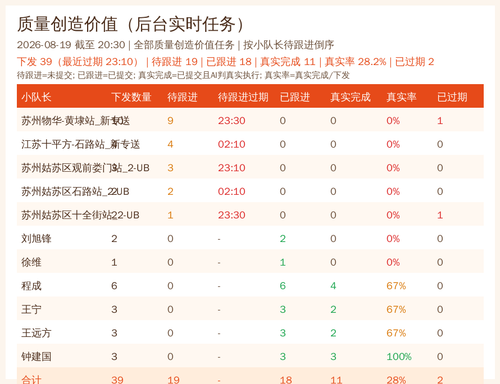Click 真实完成 value 4 for 程成
Screen dimensions: 500x384
(333, 286)
